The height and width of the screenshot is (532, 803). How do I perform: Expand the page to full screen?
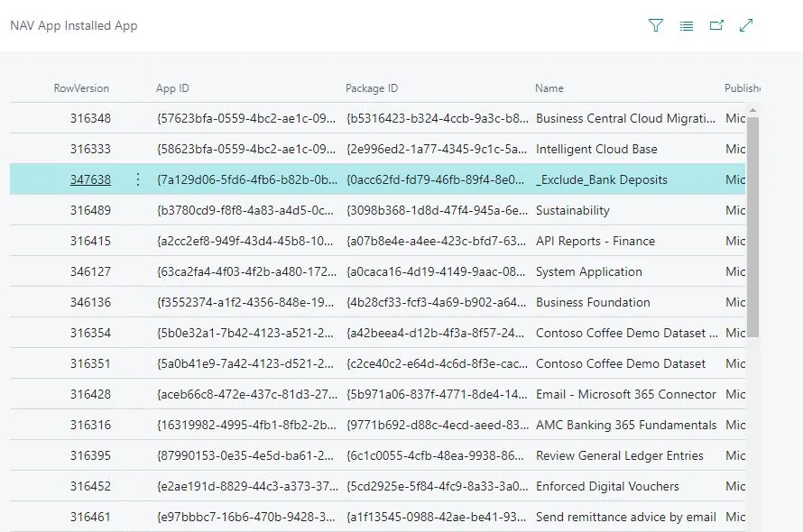click(746, 25)
